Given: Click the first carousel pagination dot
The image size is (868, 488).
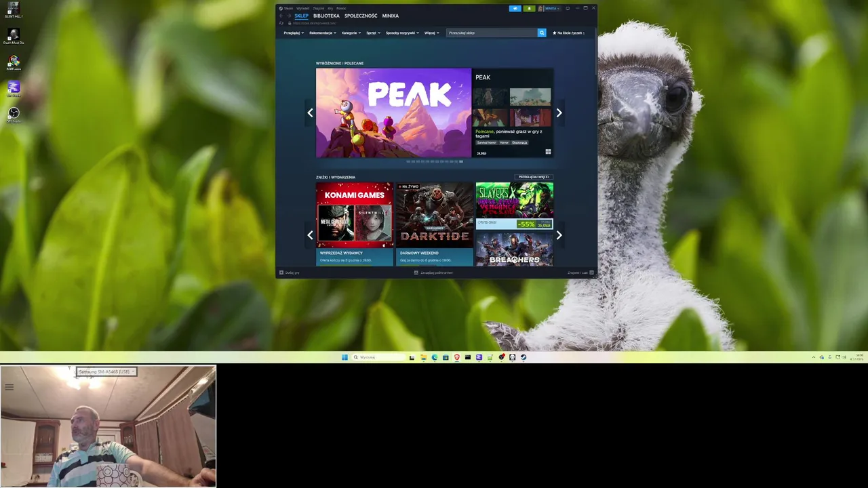Looking at the screenshot, I should tap(408, 161).
